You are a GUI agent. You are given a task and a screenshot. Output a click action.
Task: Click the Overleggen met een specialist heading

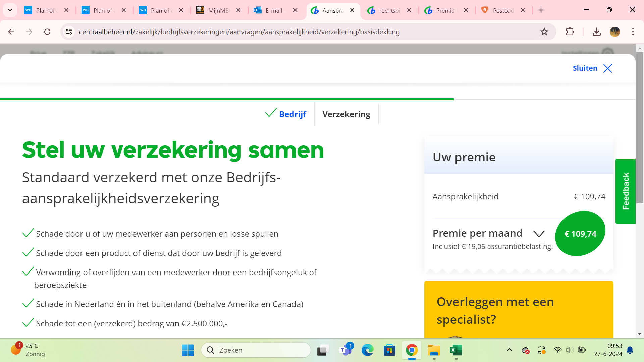(495, 311)
